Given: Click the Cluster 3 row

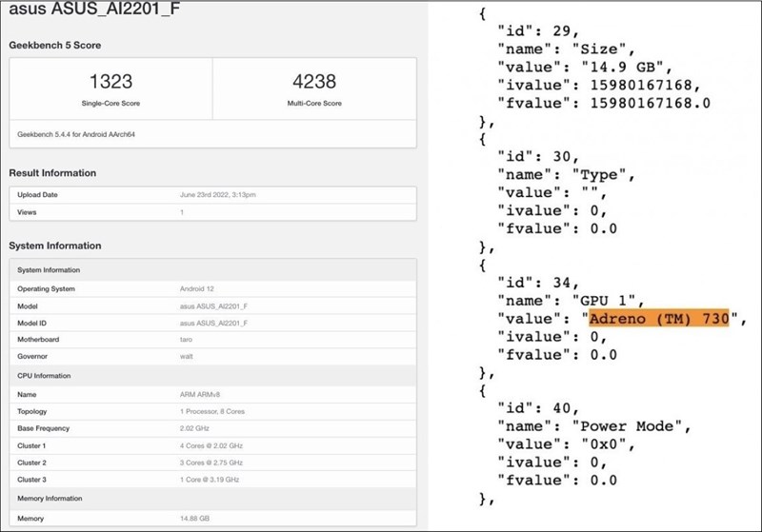Looking at the screenshot, I should click(211, 481).
